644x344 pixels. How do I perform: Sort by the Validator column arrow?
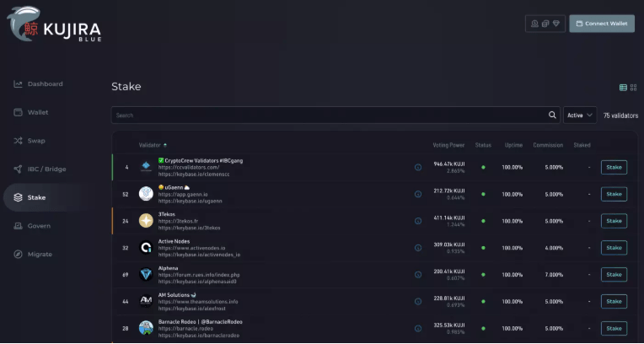coord(165,146)
